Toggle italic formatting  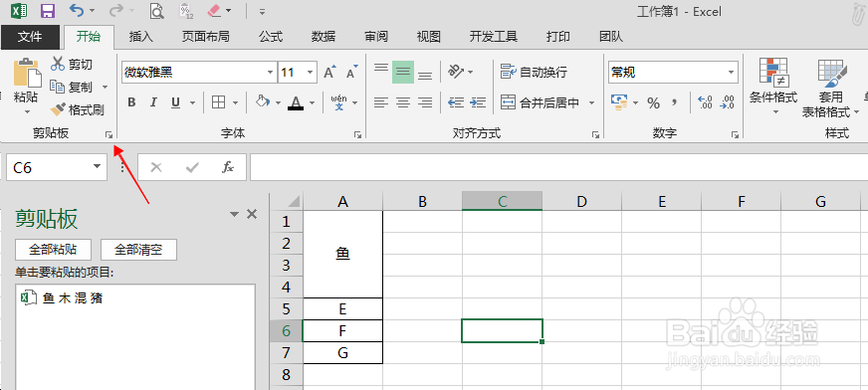pyautogui.click(x=153, y=102)
